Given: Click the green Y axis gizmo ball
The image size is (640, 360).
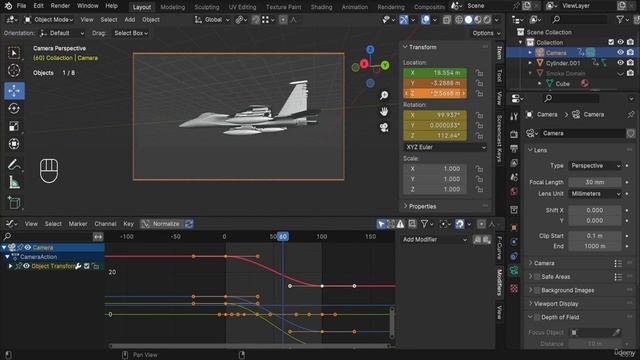Looking at the screenshot, I should click(384, 65).
